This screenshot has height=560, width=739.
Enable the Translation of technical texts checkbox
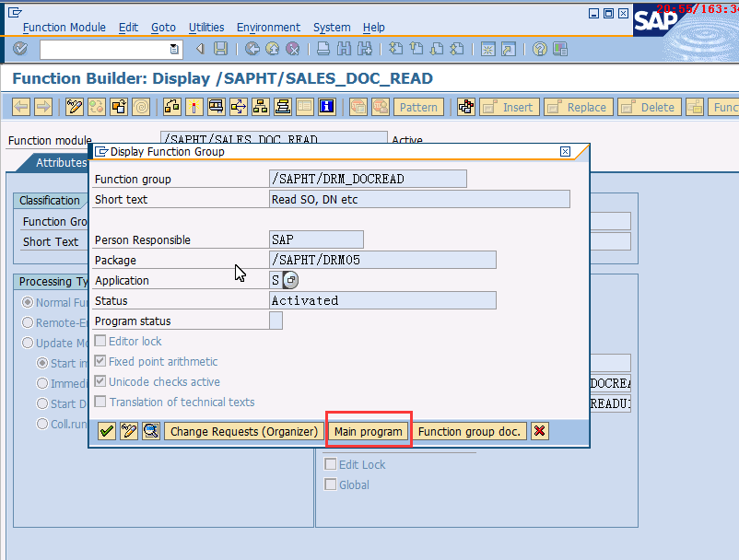(100, 402)
